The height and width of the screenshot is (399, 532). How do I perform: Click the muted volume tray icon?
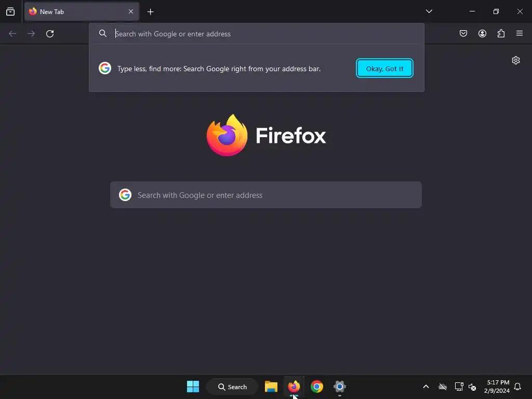472,387
